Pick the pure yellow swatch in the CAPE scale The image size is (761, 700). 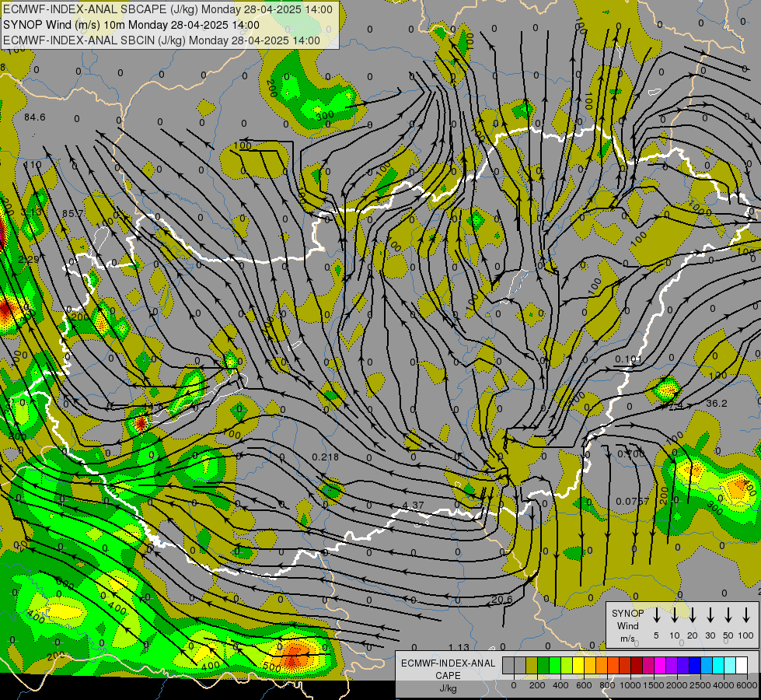click(578, 666)
